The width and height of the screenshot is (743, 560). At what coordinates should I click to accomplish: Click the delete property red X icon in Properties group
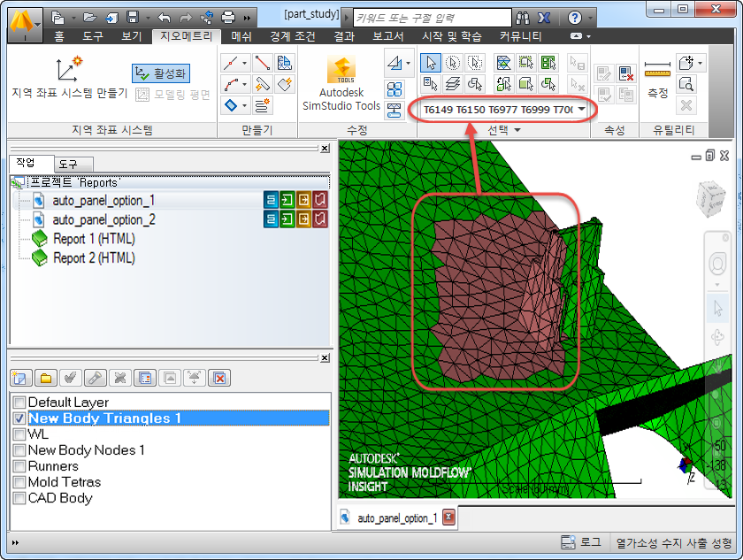click(626, 73)
